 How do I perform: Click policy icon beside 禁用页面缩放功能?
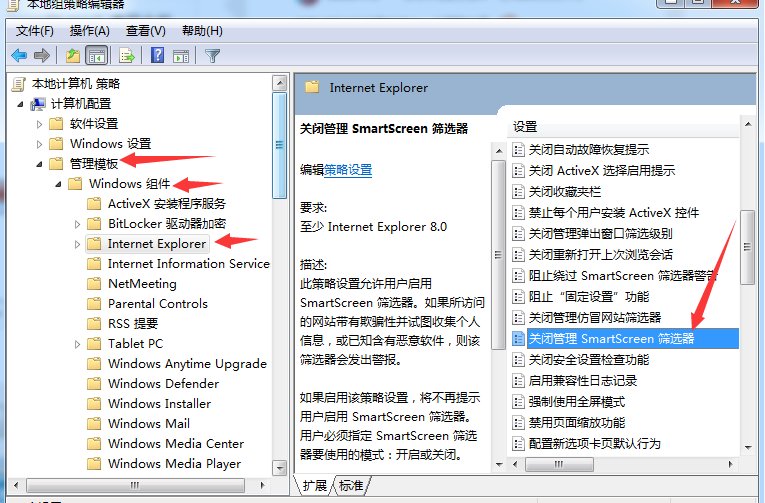point(518,423)
